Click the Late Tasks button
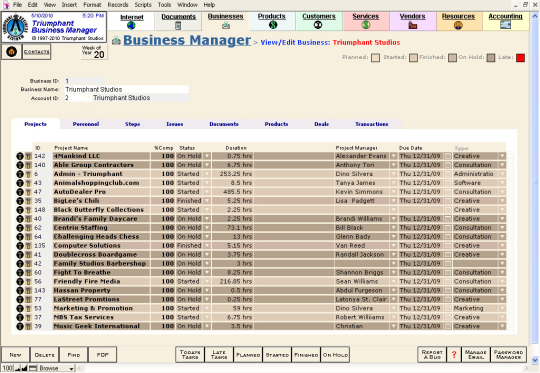 [x=219, y=354]
